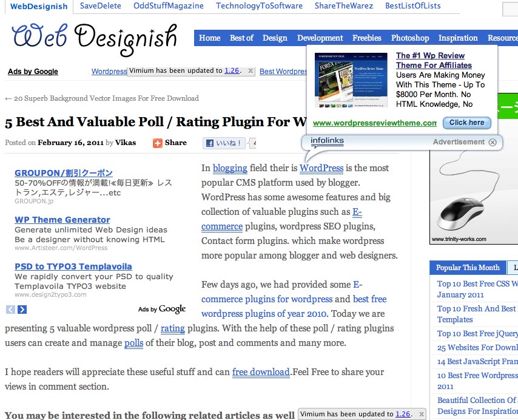The height and width of the screenshot is (420, 518).
Task: Open 'Top 10 Best Free jQuery' popular post
Action: 477,334
